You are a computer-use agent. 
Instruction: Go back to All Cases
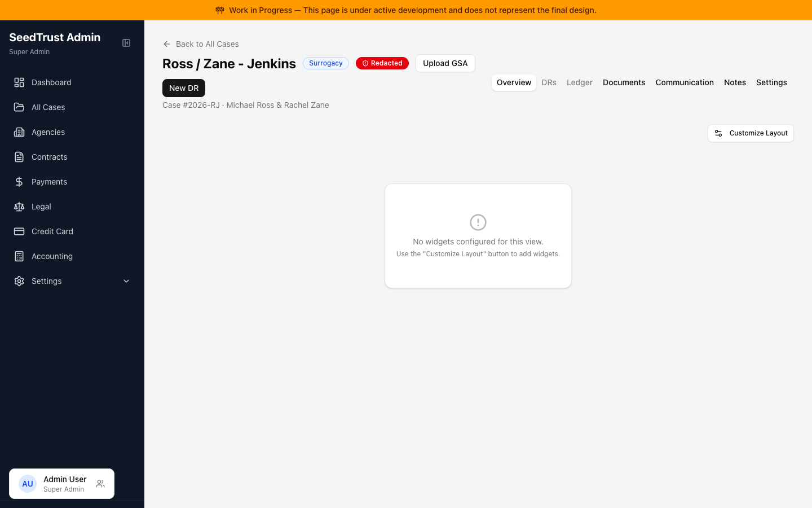pos(201,44)
